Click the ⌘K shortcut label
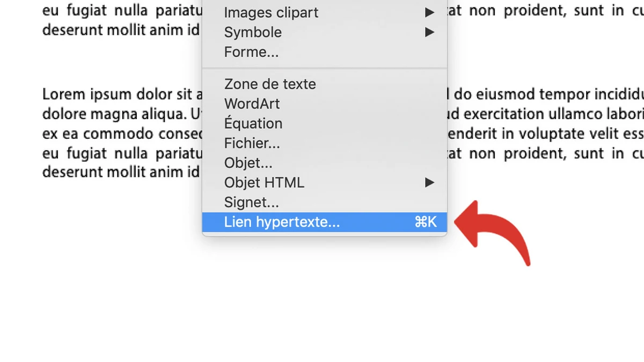Viewport: 644px width, 362px height. (x=426, y=221)
